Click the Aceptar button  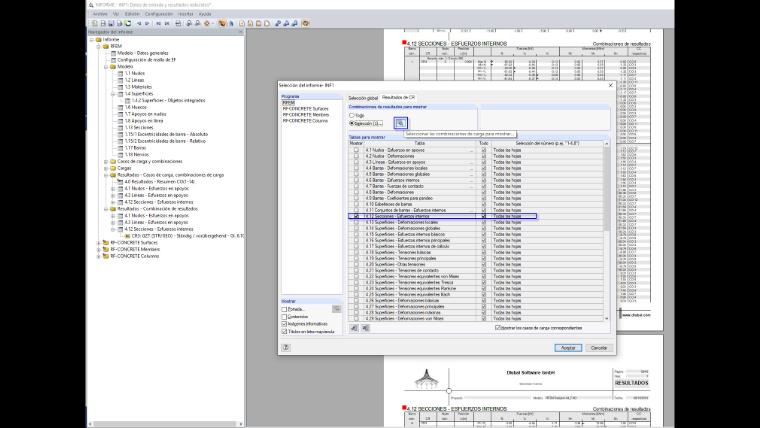pos(568,348)
